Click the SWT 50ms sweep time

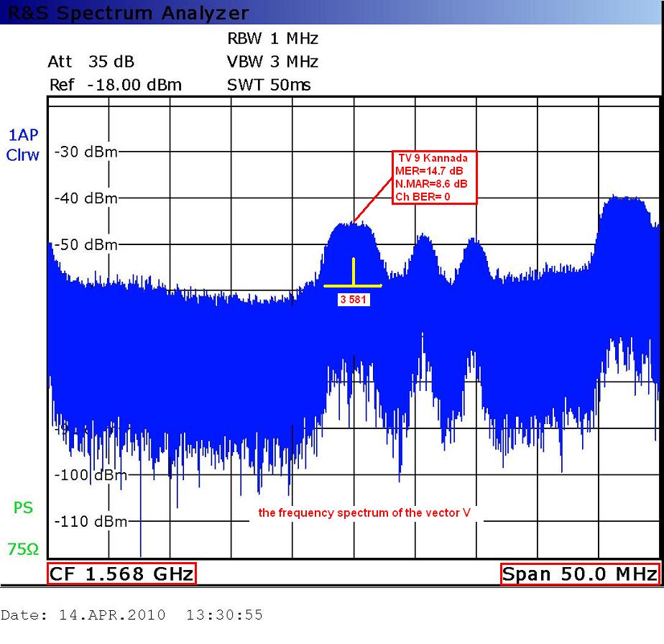pyautogui.click(x=269, y=85)
